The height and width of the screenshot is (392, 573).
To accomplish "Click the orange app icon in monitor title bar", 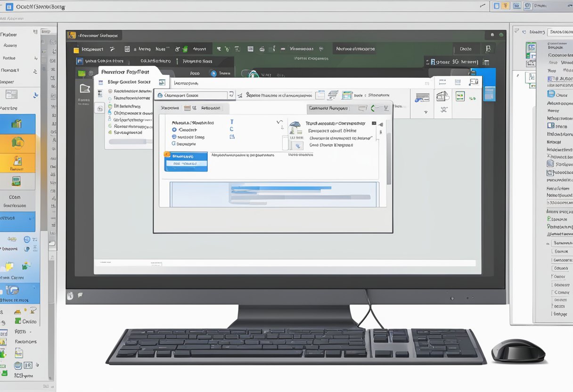I will click(72, 35).
